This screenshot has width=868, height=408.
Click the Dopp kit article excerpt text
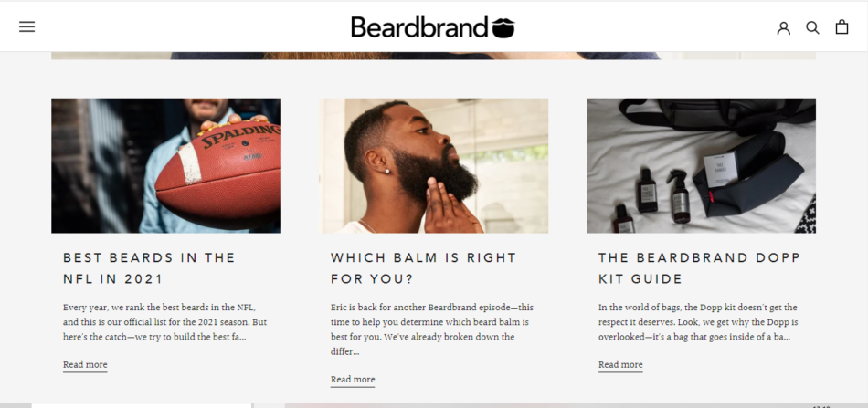pos(700,322)
